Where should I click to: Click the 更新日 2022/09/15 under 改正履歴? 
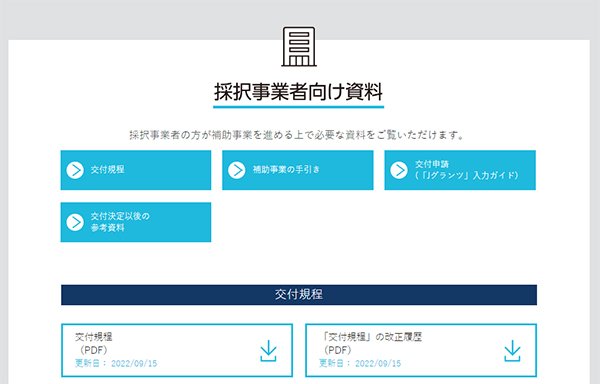pyautogui.click(x=360, y=363)
